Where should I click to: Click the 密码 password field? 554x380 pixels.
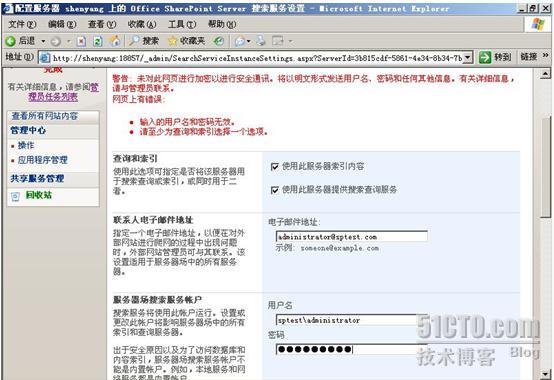pyautogui.click(x=352, y=349)
